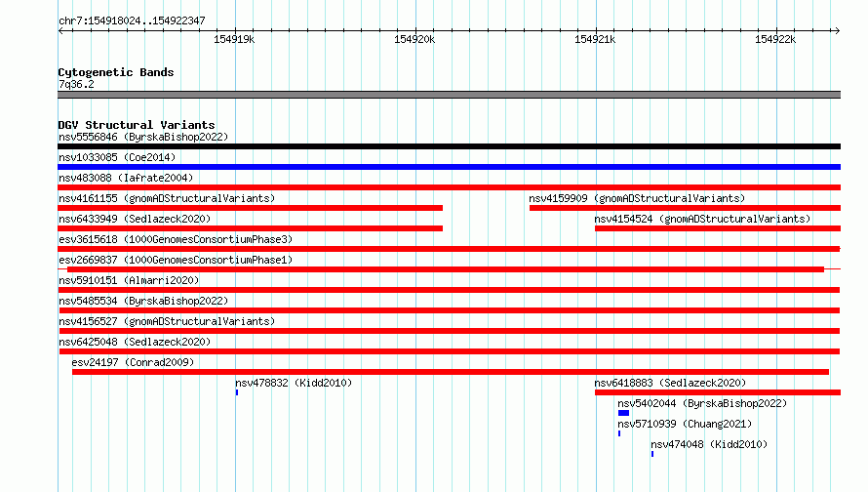Click the DGV Structural Variants track title
This screenshot has height=492, width=868.
(x=137, y=125)
